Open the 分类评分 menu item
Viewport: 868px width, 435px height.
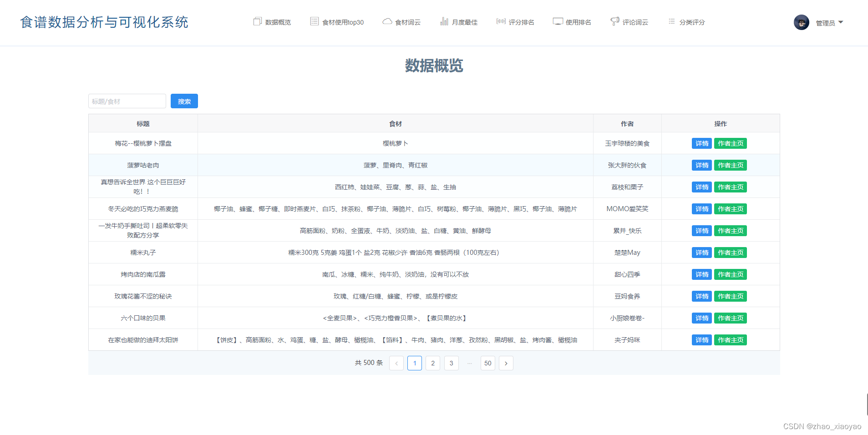tap(686, 22)
